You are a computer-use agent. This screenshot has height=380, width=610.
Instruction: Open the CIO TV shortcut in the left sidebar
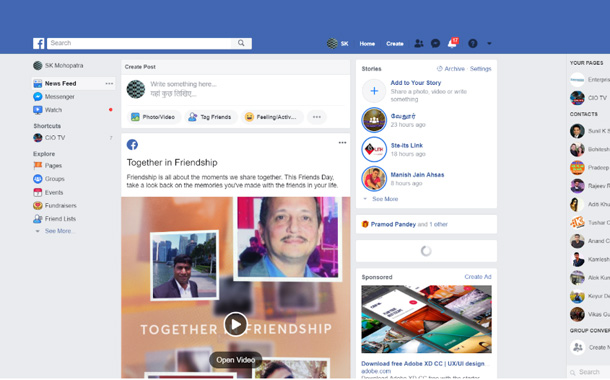49,137
